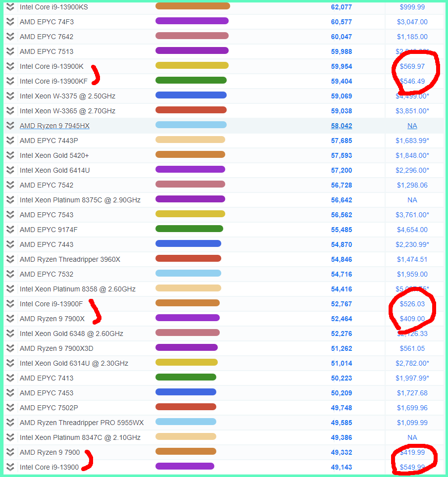This screenshot has width=448, height=477.
Task: Click the price $569.97
Action: point(412,66)
